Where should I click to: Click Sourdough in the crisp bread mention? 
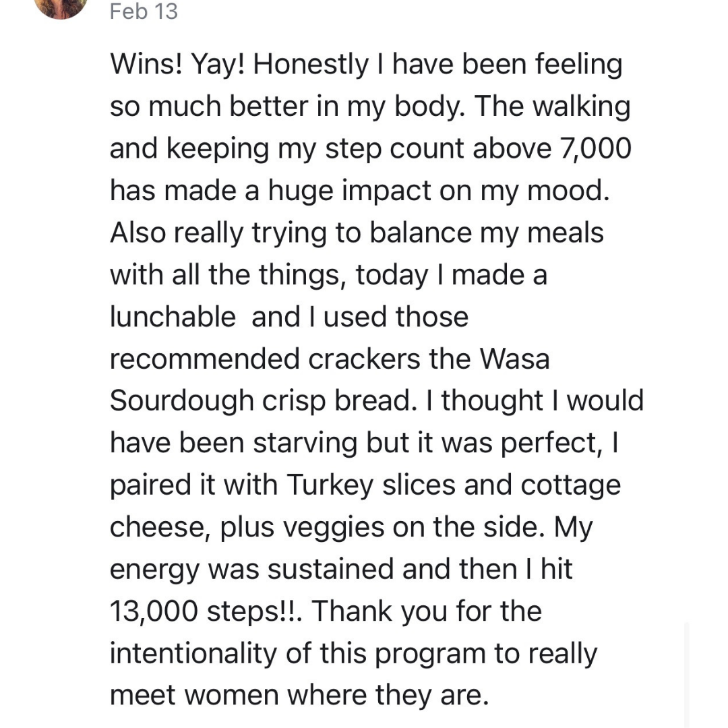pos(181,401)
